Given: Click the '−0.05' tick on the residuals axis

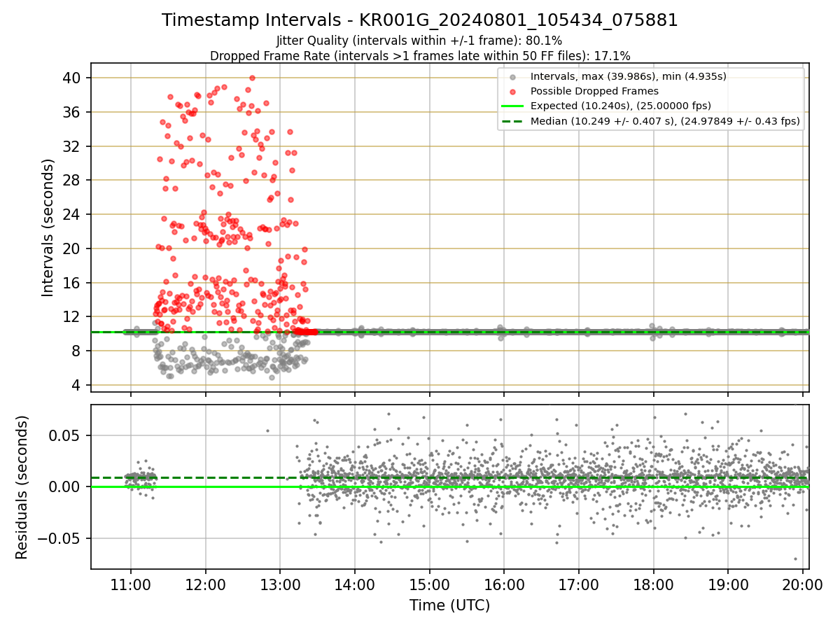Looking at the screenshot, I should pyautogui.click(x=59, y=538).
